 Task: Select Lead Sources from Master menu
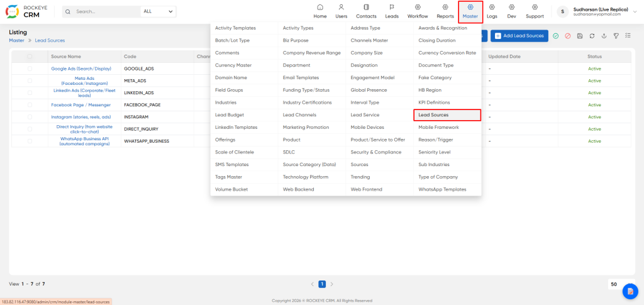[447, 115]
